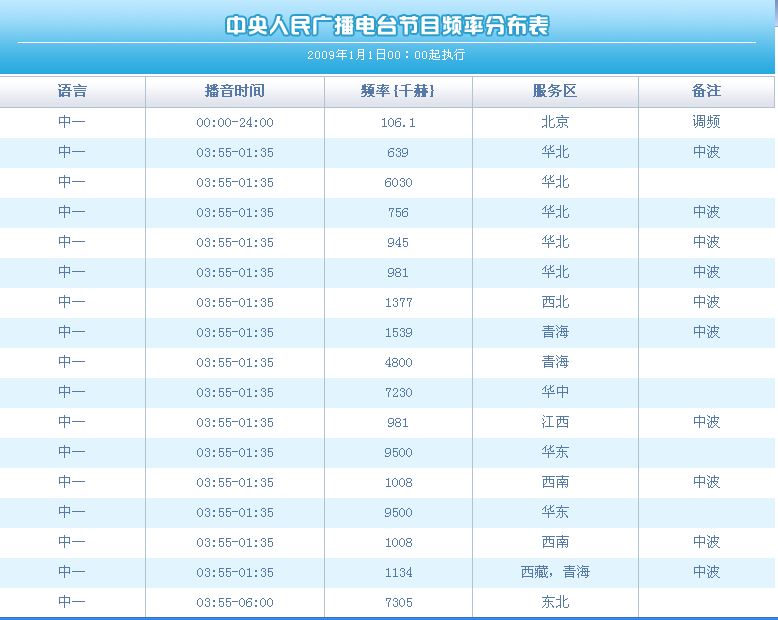Select the frequency cell 106.1
778x620 pixels.
pyautogui.click(x=398, y=123)
